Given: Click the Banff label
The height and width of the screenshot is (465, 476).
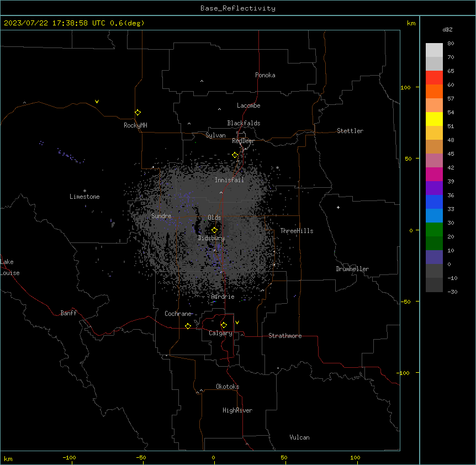Looking at the screenshot, I should pos(68,313).
